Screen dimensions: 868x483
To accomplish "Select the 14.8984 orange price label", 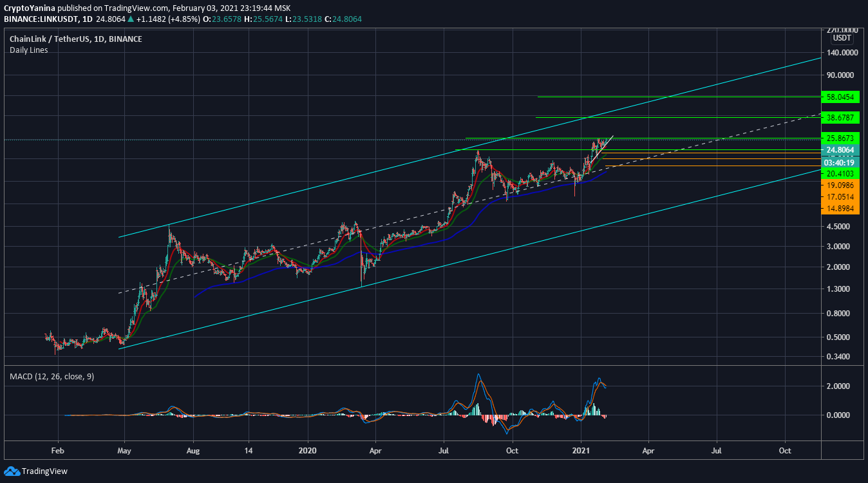I will tap(841, 209).
